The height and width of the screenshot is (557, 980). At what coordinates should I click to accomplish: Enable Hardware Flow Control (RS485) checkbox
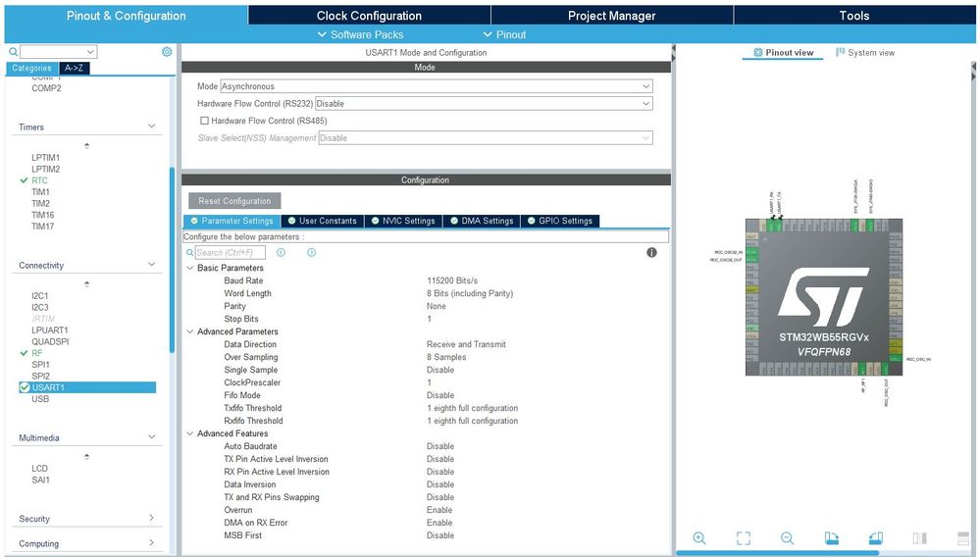click(204, 121)
